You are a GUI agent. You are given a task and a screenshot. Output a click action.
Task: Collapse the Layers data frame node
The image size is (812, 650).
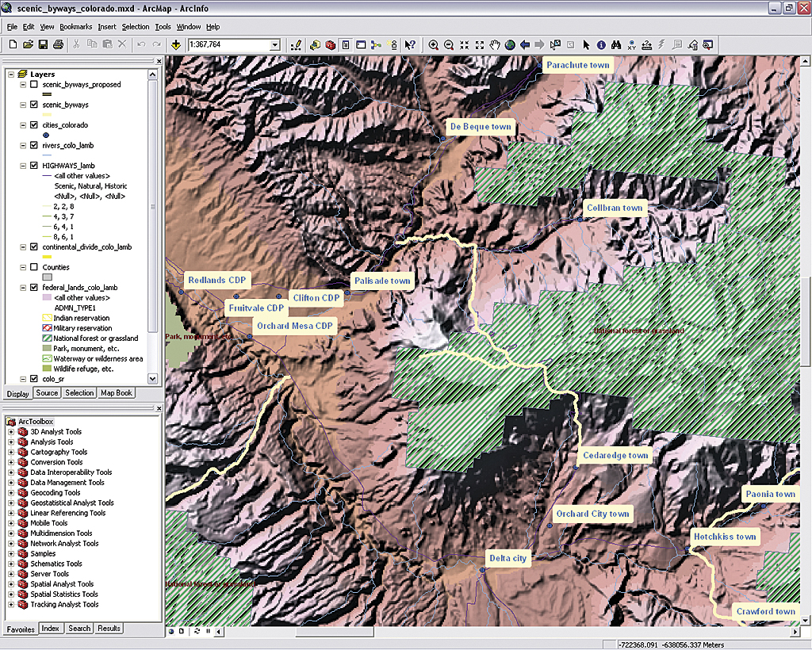[x=11, y=74]
